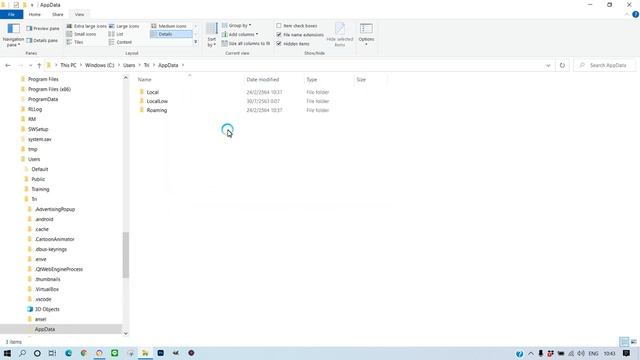
Task: Select Program Files in the navigation tree
Action: coord(43,79)
